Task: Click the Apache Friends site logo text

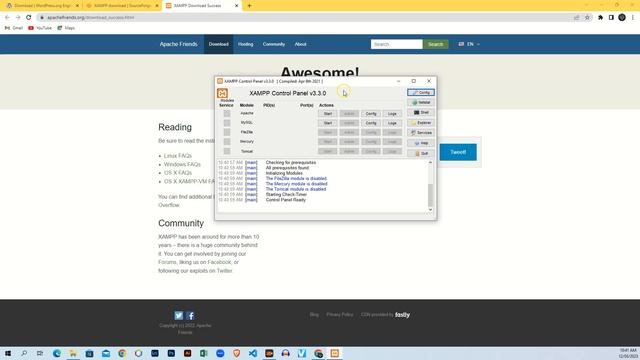Action: click(x=178, y=44)
